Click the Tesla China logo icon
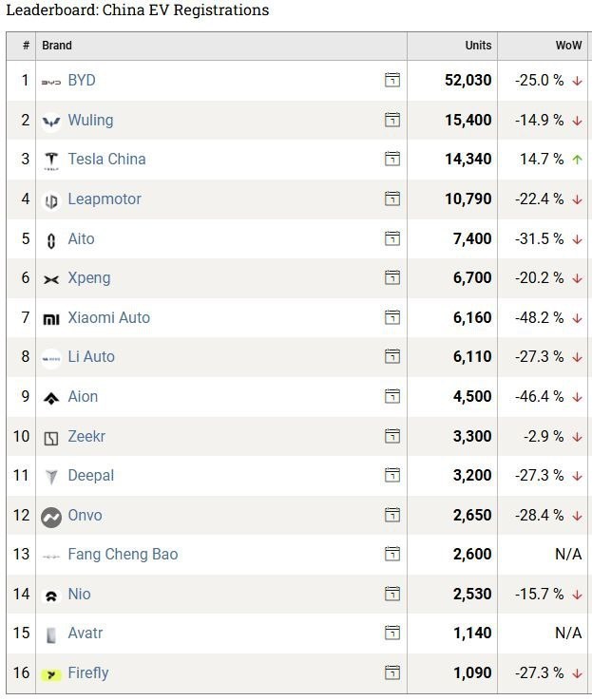 [x=51, y=161]
